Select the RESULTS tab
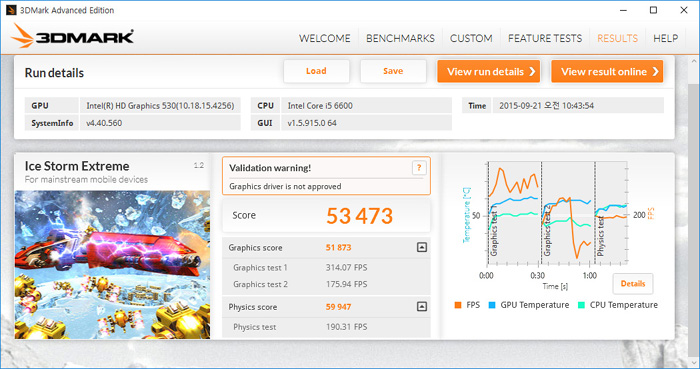Screen dimensions: 700x369 (617, 38)
